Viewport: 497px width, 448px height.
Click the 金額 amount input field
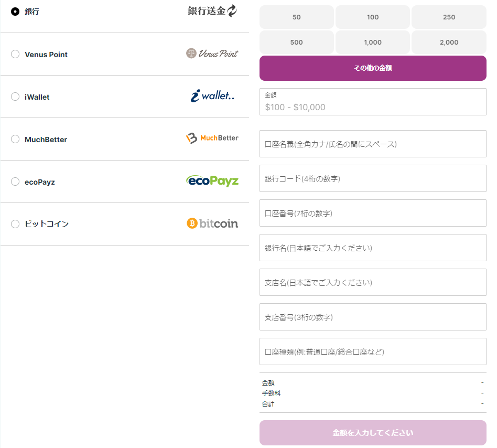point(372,106)
